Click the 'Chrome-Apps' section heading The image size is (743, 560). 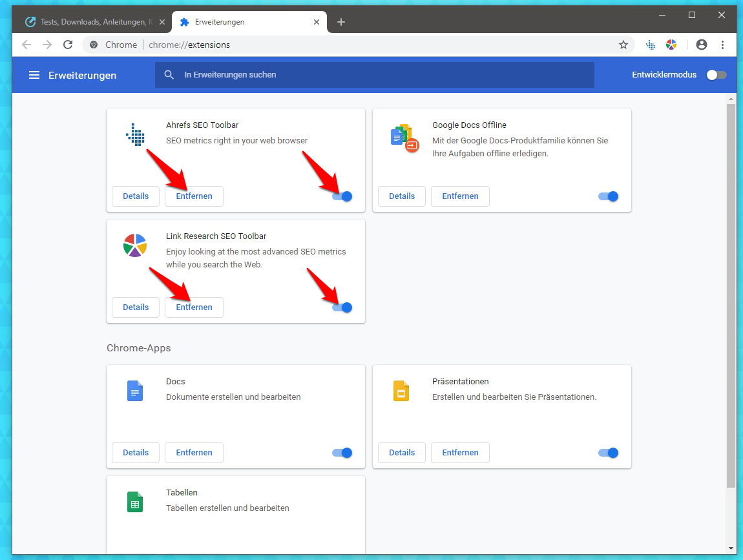[138, 348]
